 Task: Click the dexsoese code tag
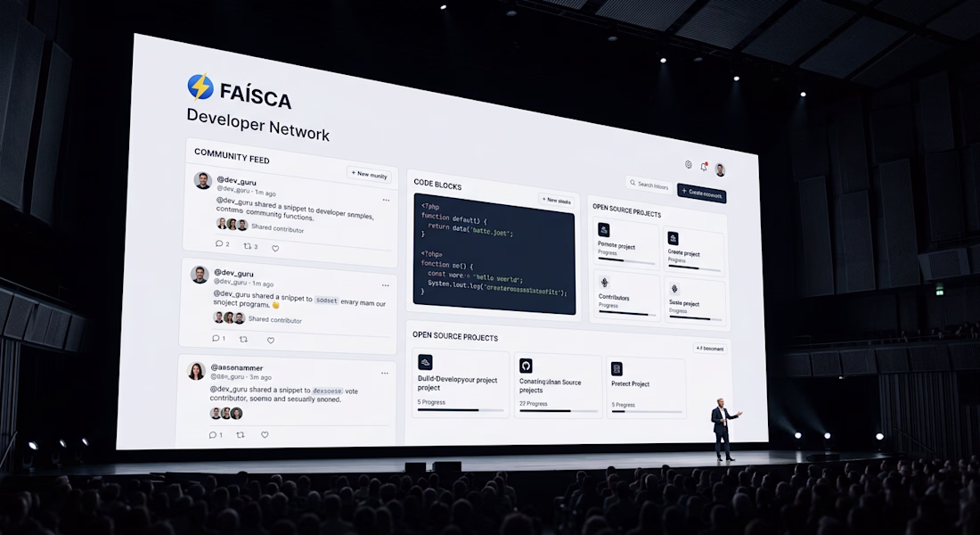pyautogui.click(x=327, y=391)
